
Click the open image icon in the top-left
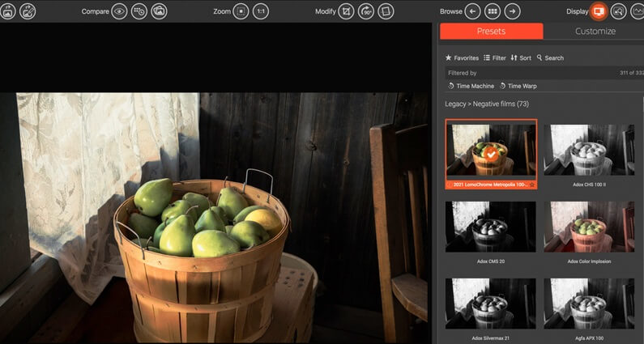click(x=6, y=11)
